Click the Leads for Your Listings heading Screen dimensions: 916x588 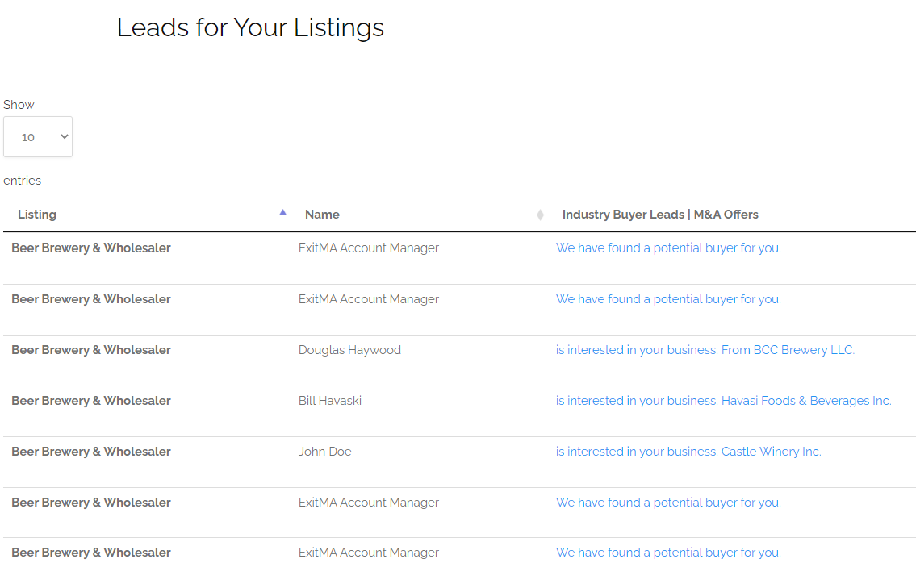[x=251, y=27]
